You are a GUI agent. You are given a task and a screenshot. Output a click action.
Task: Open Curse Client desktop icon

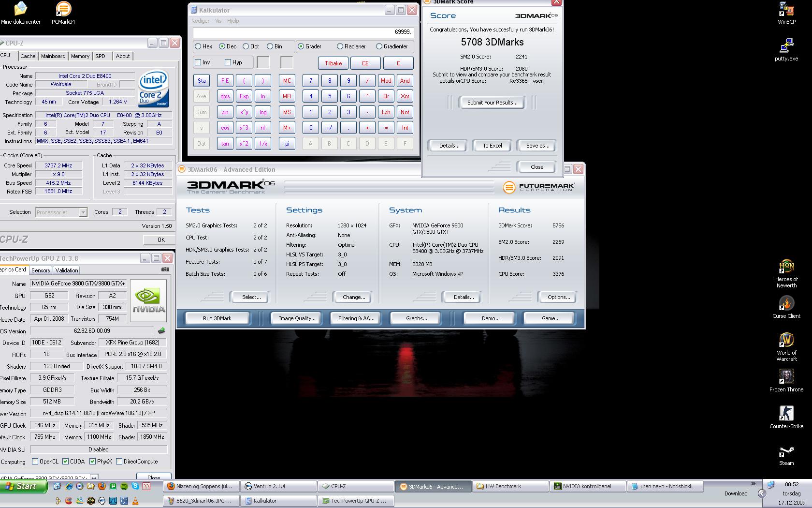pos(786,307)
